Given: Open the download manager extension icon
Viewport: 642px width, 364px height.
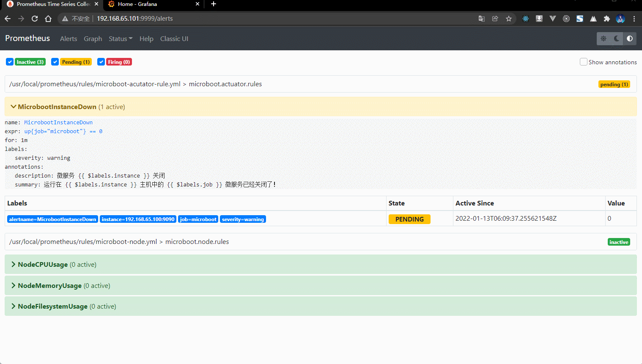Looking at the screenshot, I should (539, 19).
